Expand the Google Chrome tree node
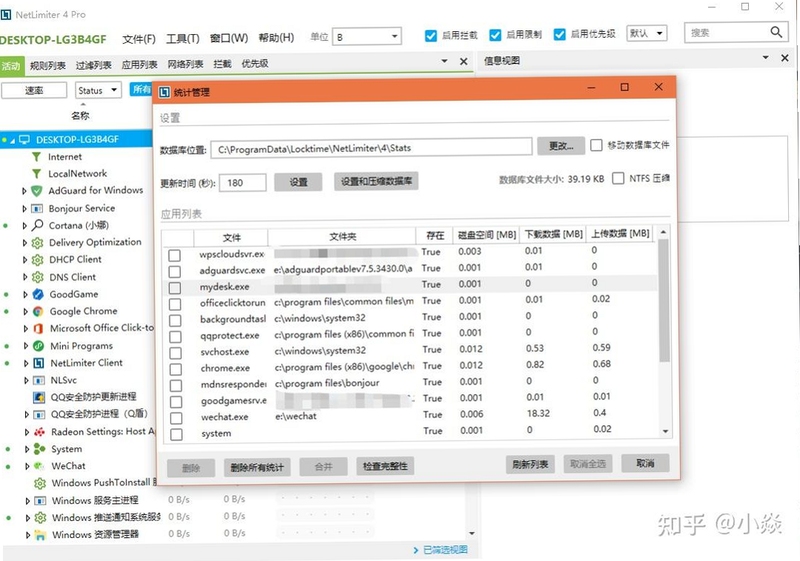This screenshot has height=561, width=800. (x=25, y=312)
